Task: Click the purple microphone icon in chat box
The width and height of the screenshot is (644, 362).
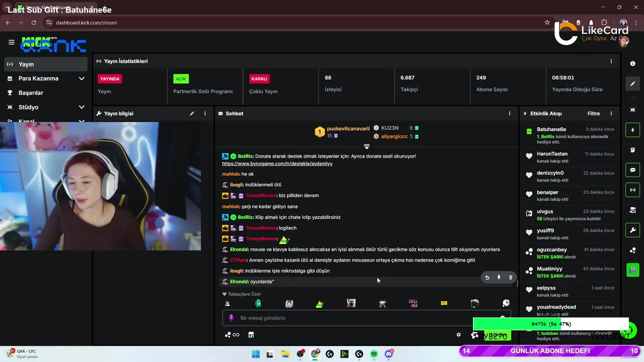Action: pos(231,318)
